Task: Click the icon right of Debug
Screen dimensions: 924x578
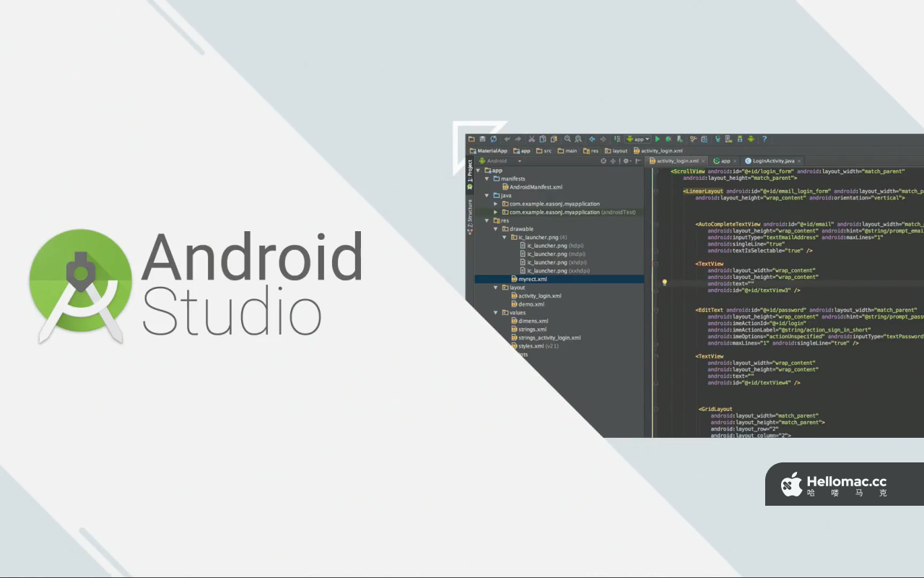Action: 679,139
